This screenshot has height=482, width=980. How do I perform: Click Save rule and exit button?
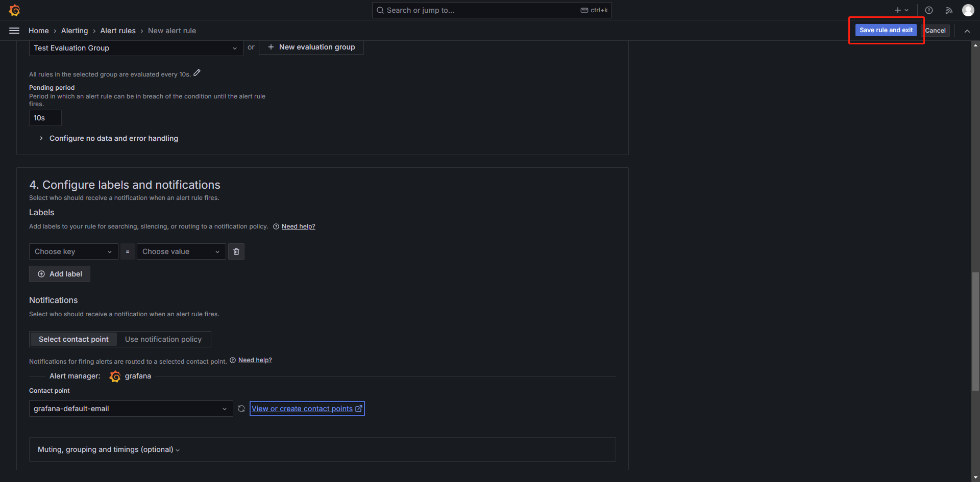(886, 30)
